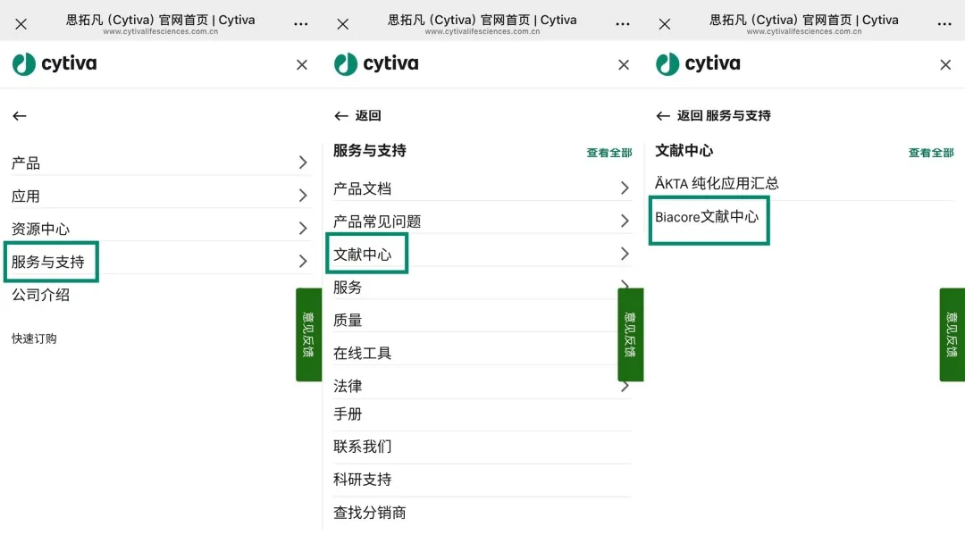Click the back arrow above the 产品 item
The height and width of the screenshot is (560, 965).
20,116
